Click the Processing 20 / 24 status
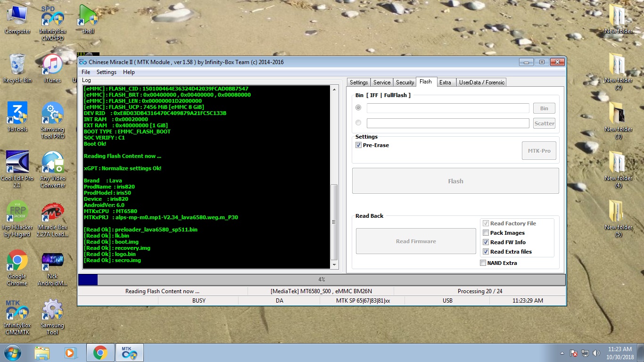The height and width of the screenshot is (362, 644). pyautogui.click(x=480, y=291)
